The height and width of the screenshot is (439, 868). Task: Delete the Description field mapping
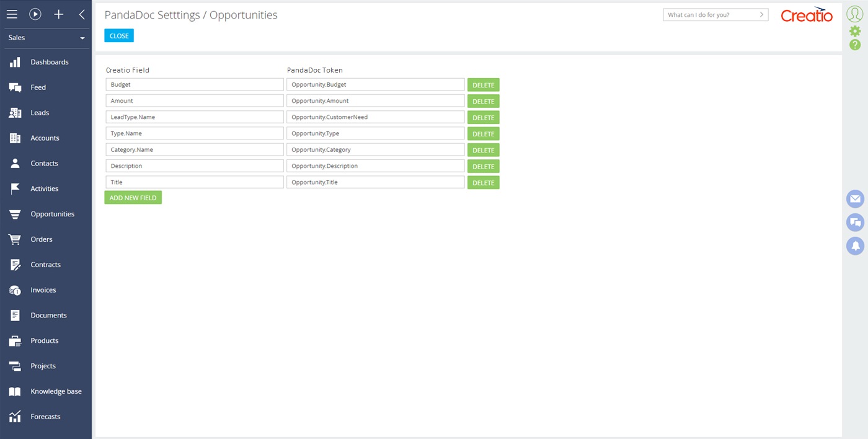(484, 166)
